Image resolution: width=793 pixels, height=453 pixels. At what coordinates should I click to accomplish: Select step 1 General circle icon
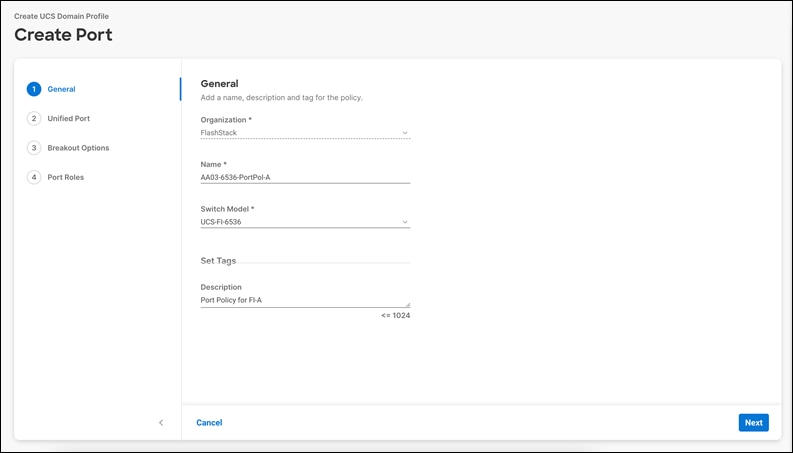click(34, 89)
